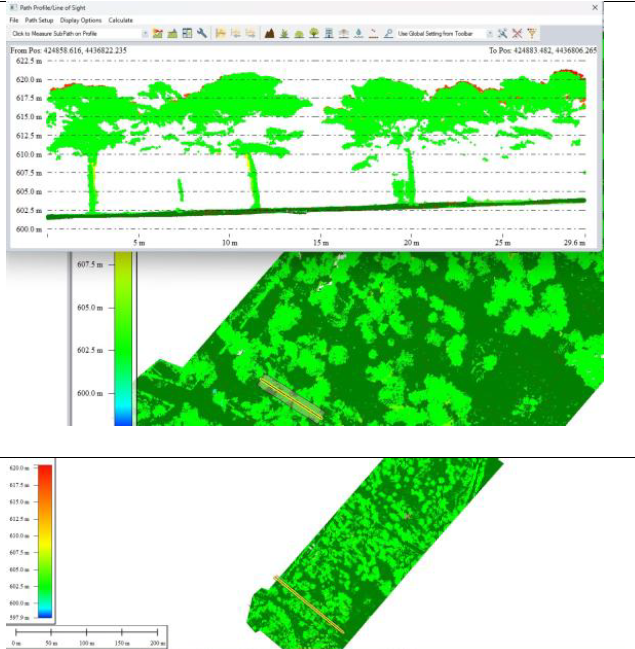The height and width of the screenshot is (649, 635).
Task: Click the brown mountain terrain icon
Action: pyautogui.click(x=269, y=33)
